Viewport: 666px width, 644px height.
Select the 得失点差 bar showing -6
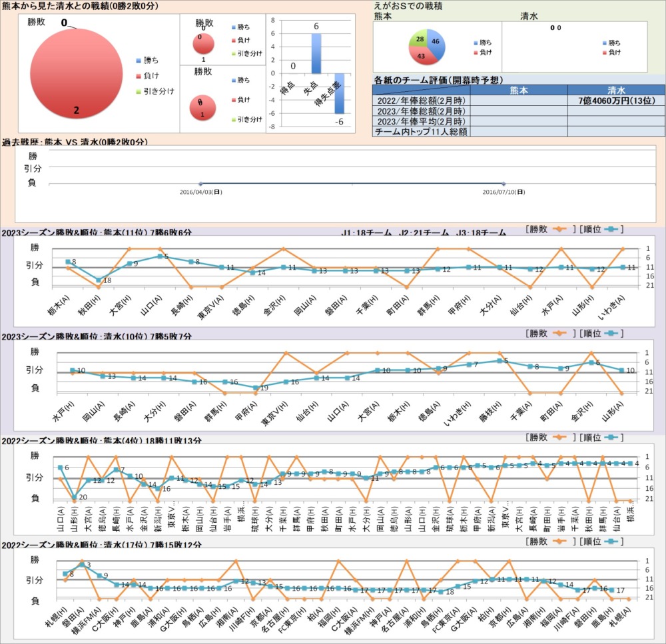pyautogui.click(x=339, y=93)
